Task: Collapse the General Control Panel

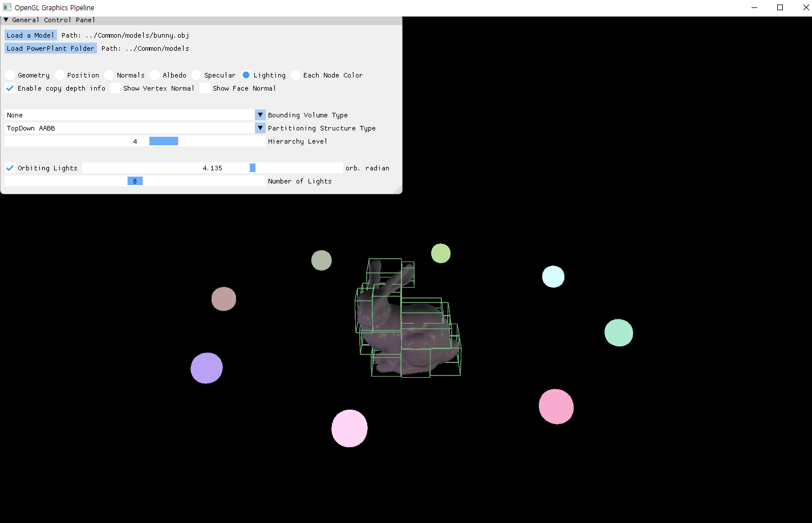Action: (6, 19)
